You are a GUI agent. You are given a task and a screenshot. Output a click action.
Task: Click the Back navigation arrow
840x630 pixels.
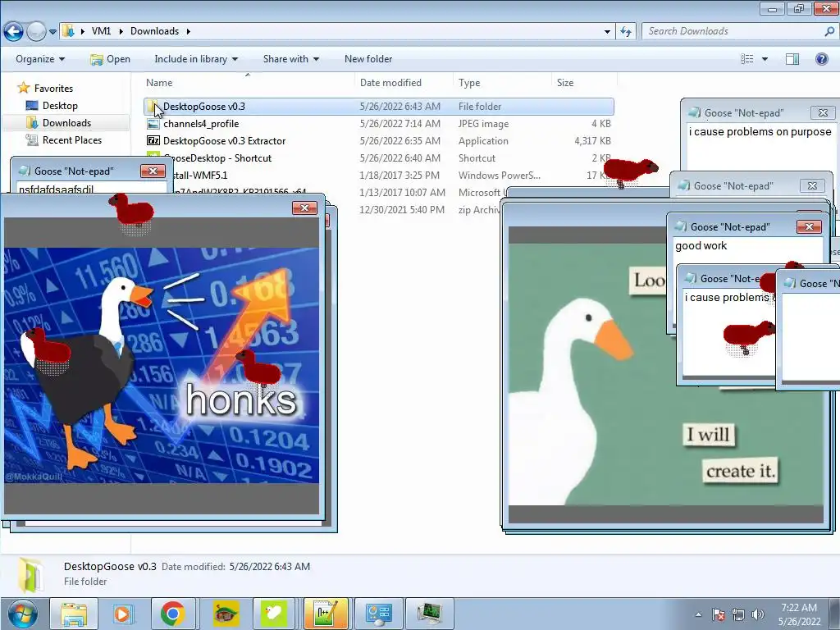tap(14, 32)
